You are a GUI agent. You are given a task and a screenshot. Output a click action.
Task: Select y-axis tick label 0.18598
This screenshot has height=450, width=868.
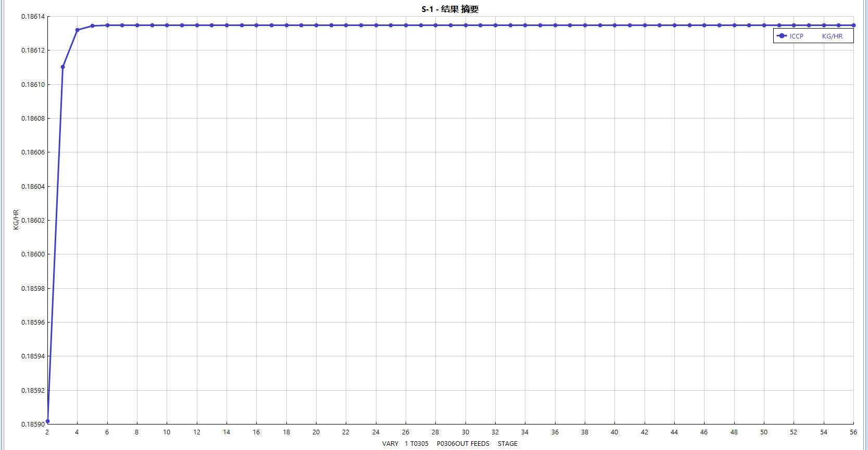coord(33,289)
